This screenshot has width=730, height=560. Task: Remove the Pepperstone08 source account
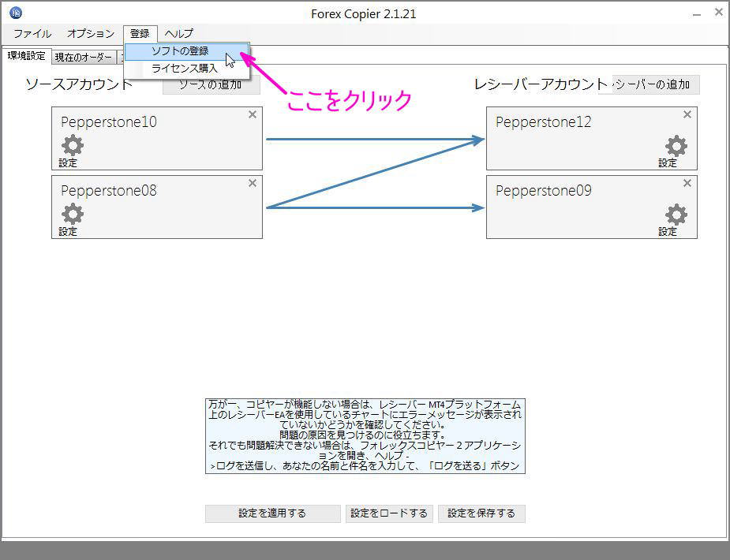click(252, 183)
